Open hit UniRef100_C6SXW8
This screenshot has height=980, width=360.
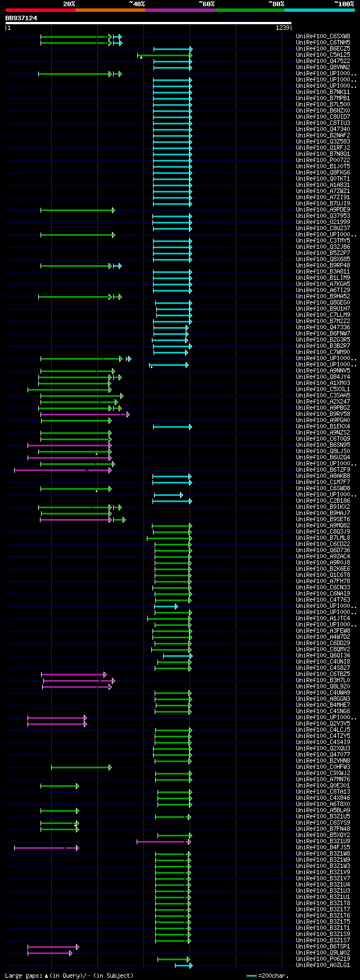(x=323, y=37)
